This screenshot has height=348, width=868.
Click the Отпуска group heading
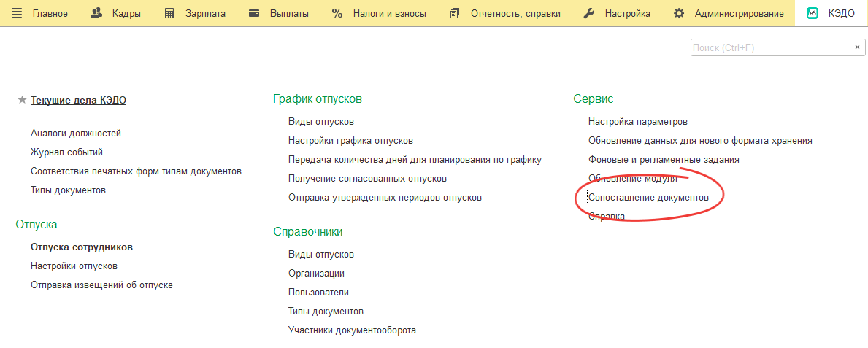tap(37, 224)
